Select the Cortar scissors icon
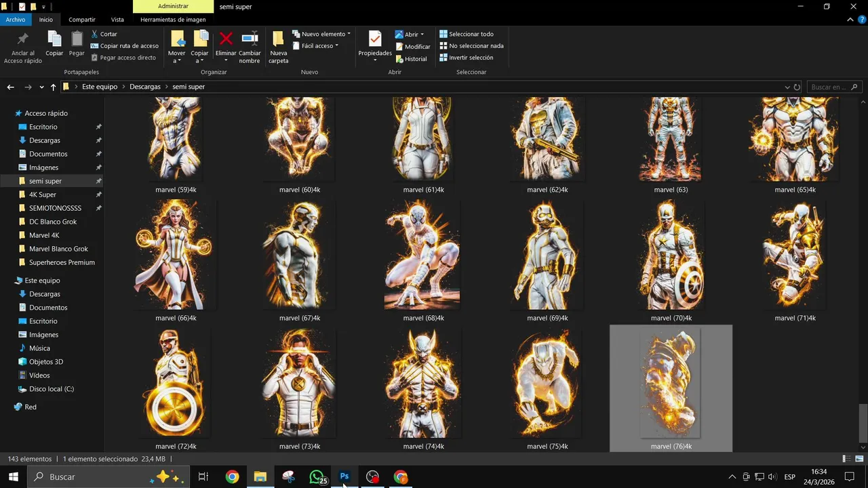The height and width of the screenshot is (488, 868). pyautogui.click(x=95, y=34)
